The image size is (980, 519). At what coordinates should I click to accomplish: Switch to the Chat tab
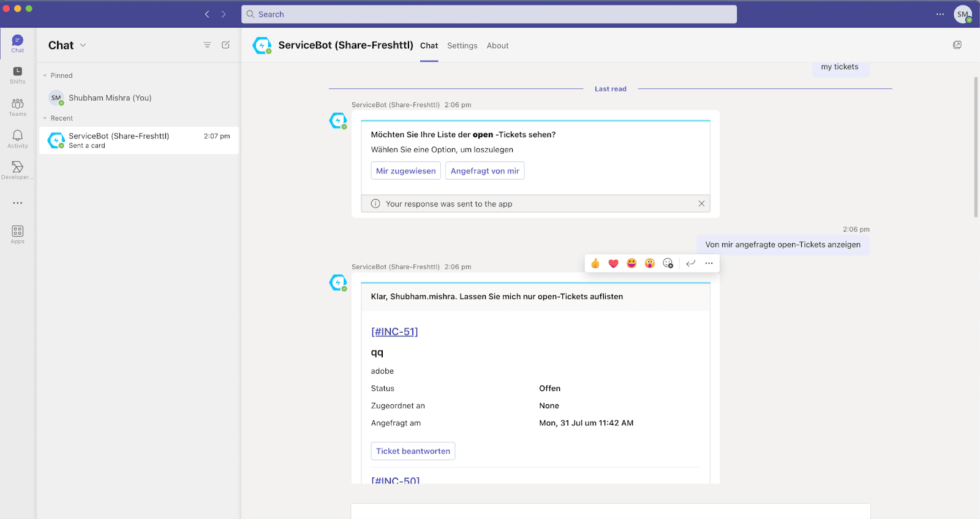429,45
